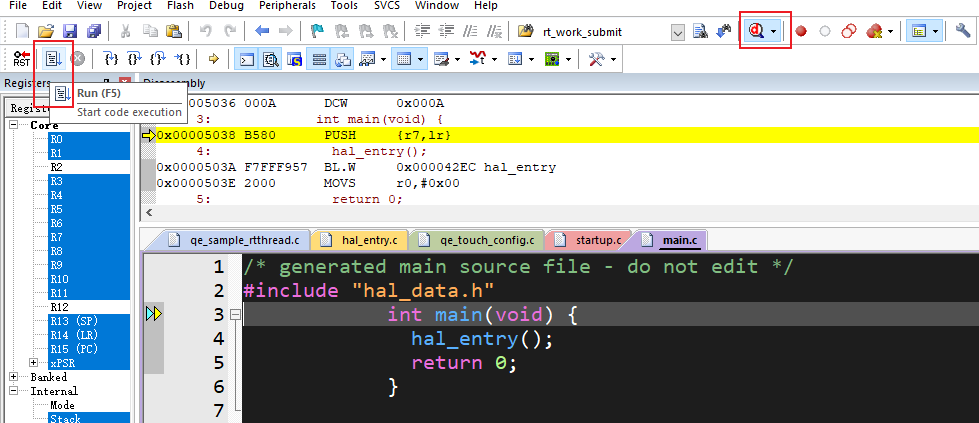
Task: Click Show Next Statement yellow arrow
Action: click(x=214, y=60)
